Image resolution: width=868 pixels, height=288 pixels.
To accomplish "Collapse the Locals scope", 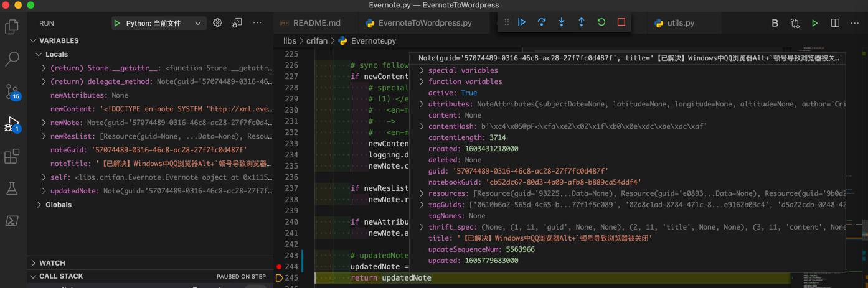I will (x=39, y=54).
